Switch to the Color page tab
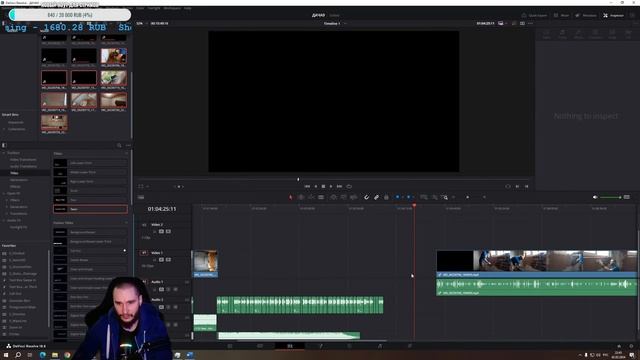 pos(350,346)
